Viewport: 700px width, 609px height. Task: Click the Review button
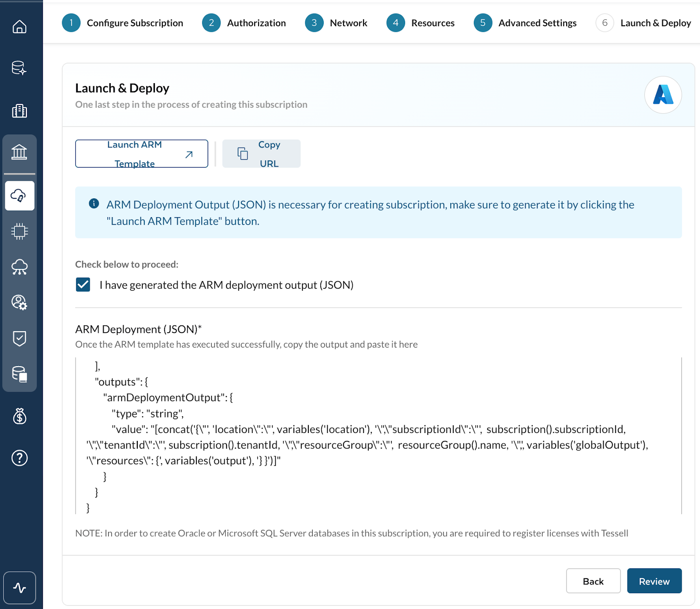point(654,581)
